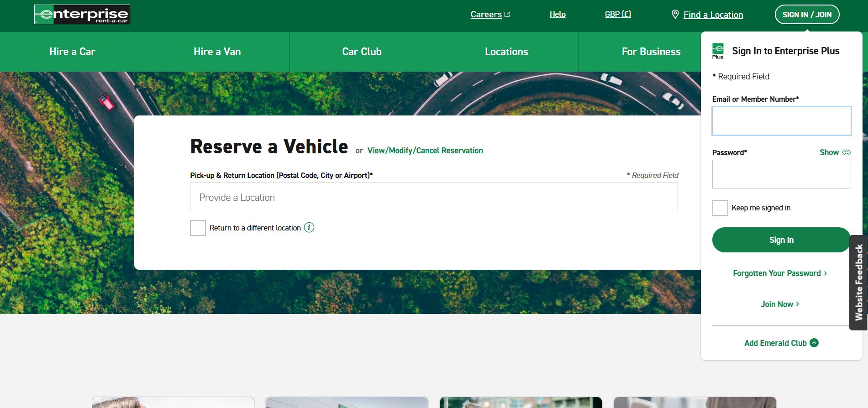Click the Sign In to Enterprise Plus heading
Screen dimensions: 868x408
785,51
